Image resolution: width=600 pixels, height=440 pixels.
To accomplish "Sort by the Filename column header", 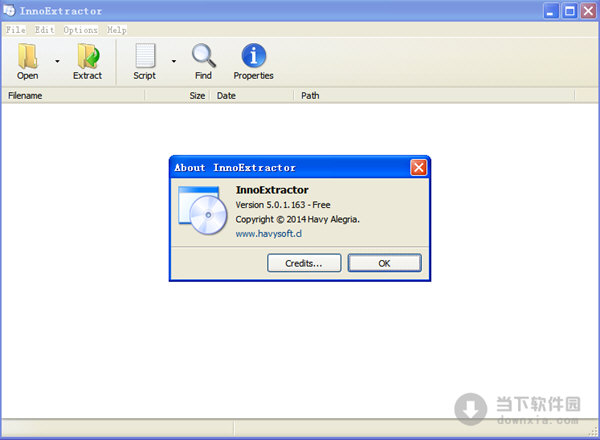I will pos(73,96).
